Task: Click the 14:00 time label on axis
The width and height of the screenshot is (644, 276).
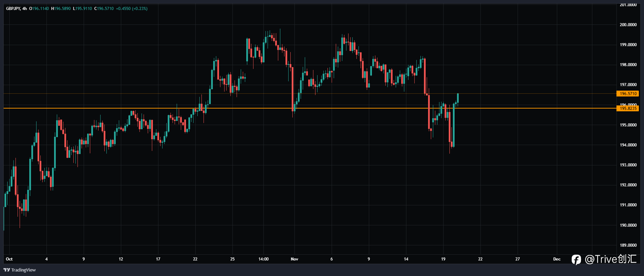Action: [x=263, y=259]
